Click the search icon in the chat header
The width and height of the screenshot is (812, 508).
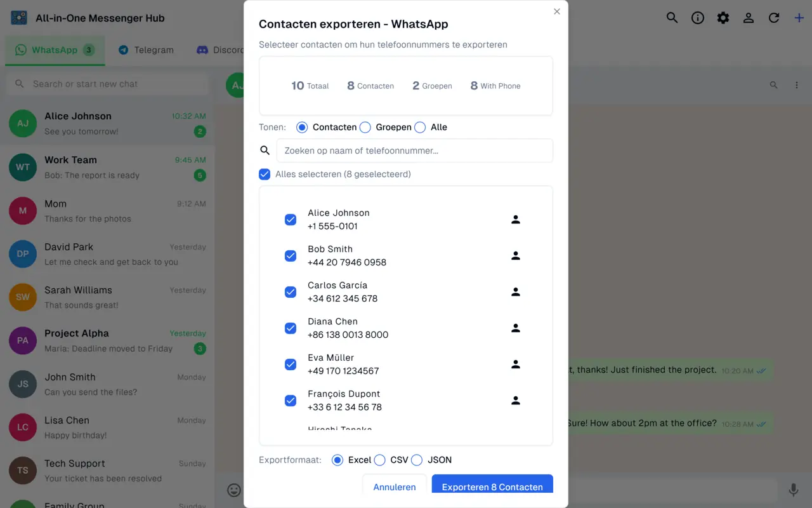[x=773, y=85]
